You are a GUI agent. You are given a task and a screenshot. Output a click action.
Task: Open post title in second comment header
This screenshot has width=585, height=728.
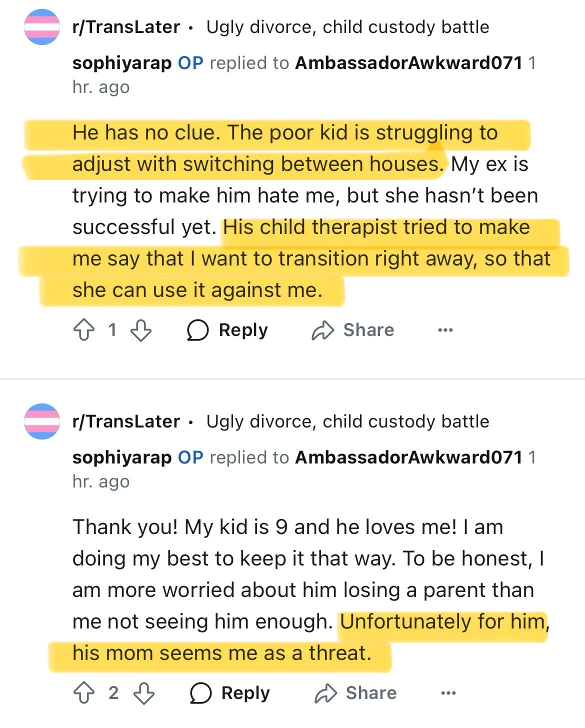point(347,421)
